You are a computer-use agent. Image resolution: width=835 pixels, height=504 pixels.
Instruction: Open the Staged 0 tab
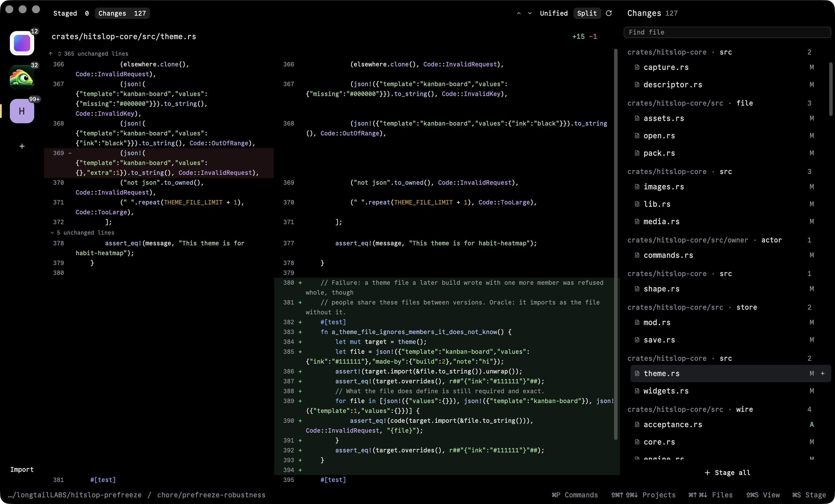click(71, 13)
